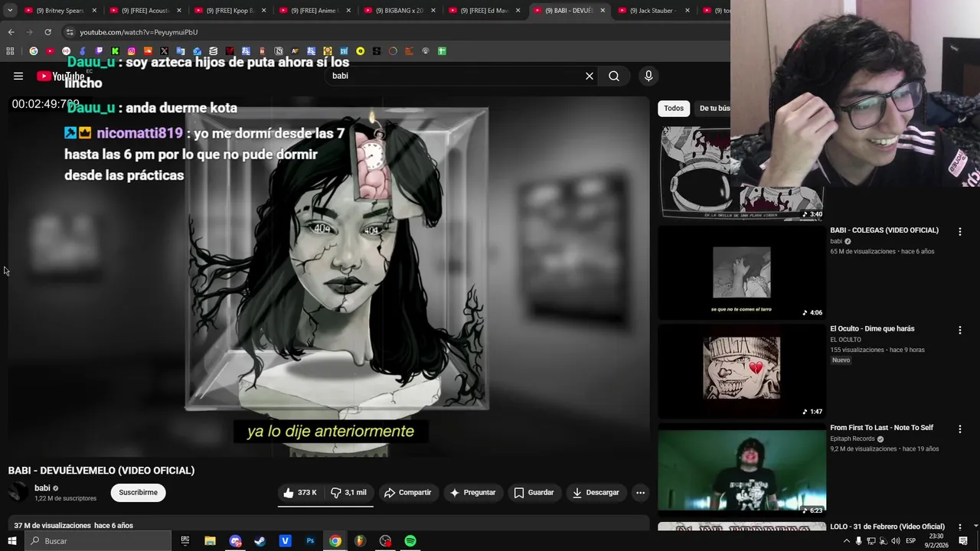Download the video with Descargar
The width and height of the screenshot is (980, 551).
pos(596,493)
